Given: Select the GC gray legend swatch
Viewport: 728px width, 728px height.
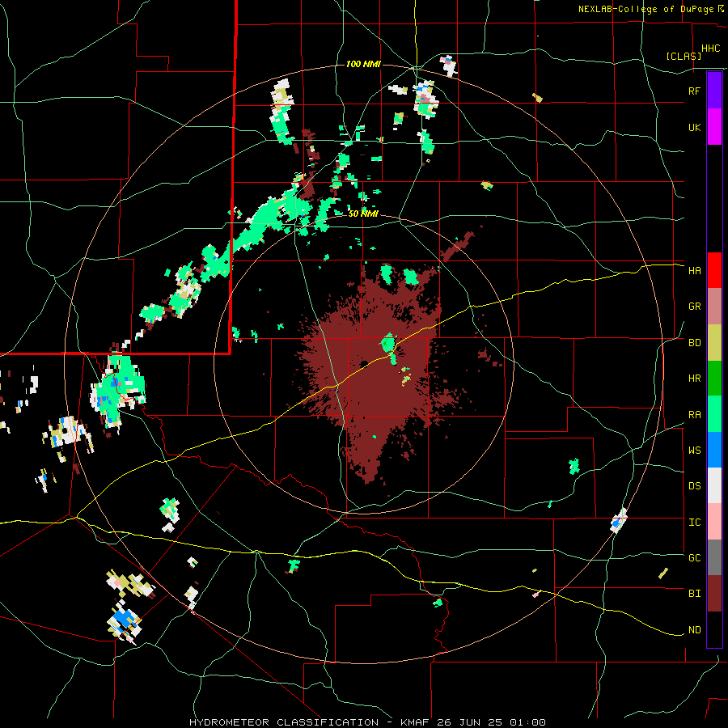Looking at the screenshot, I should pyautogui.click(x=714, y=557).
